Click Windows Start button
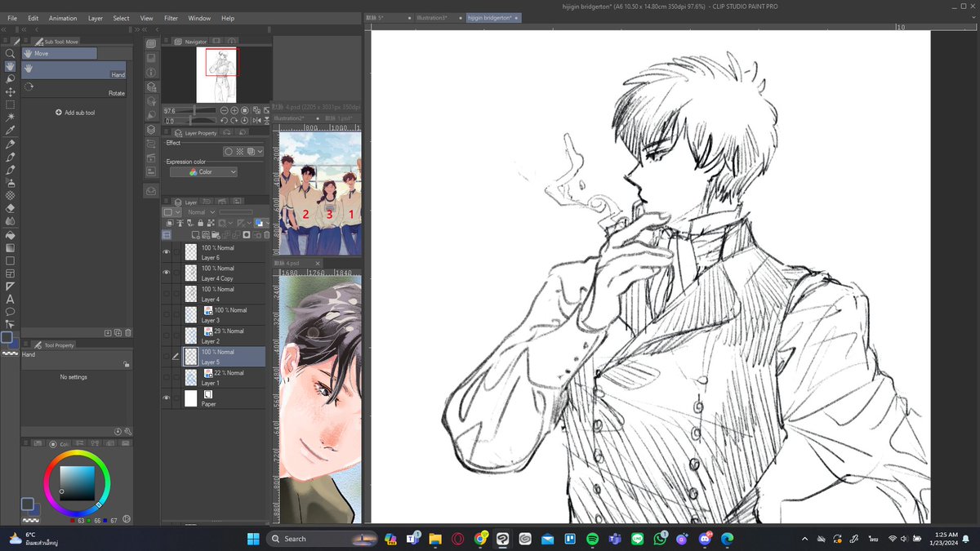Viewport: 980px width, 551px height. click(252, 538)
